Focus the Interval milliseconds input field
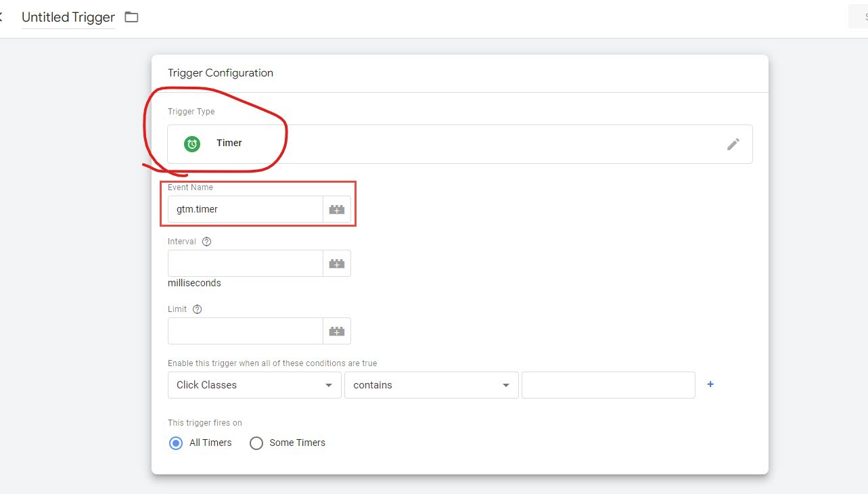Image resolution: width=868 pixels, height=494 pixels. click(245, 264)
